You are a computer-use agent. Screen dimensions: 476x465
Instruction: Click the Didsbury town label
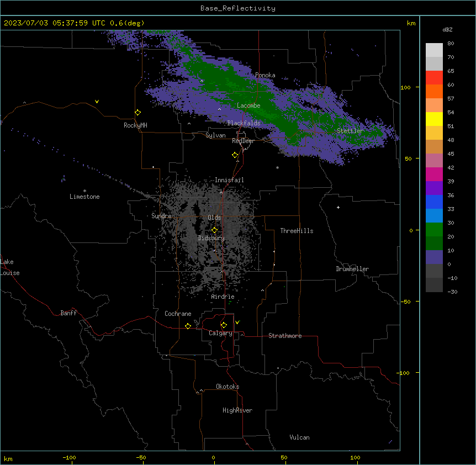click(211, 238)
